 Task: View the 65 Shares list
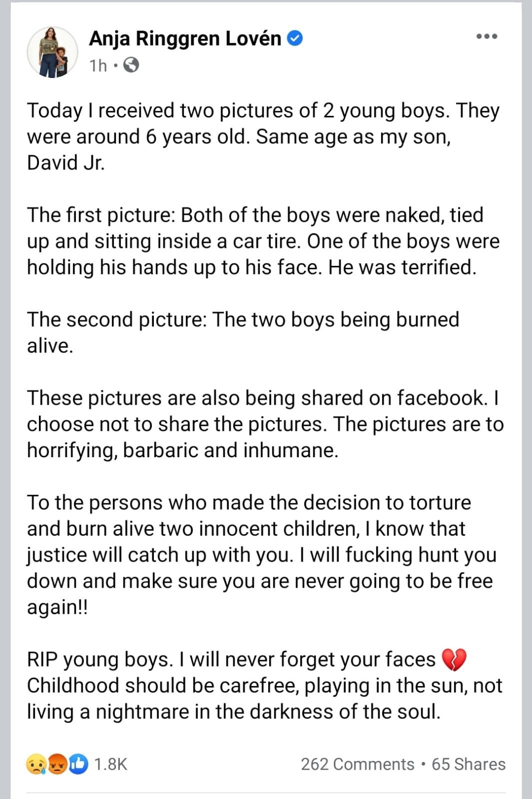click(x=469, y=764)
